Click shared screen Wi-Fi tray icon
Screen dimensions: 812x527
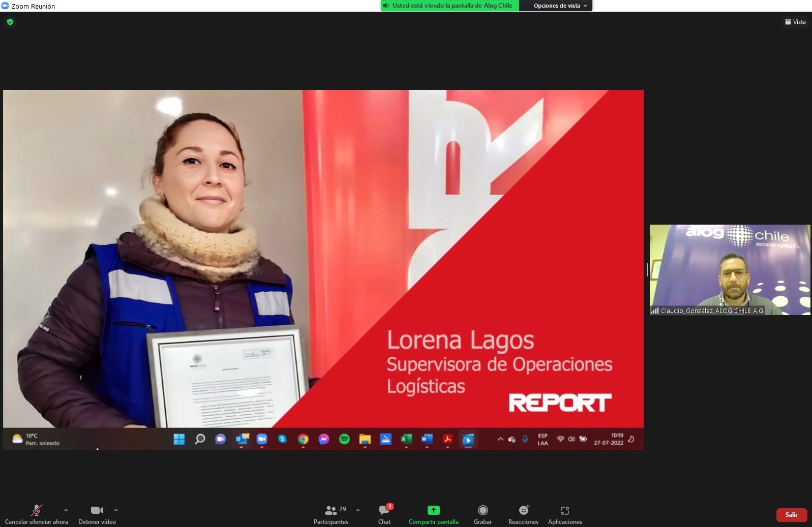[560, 439]
